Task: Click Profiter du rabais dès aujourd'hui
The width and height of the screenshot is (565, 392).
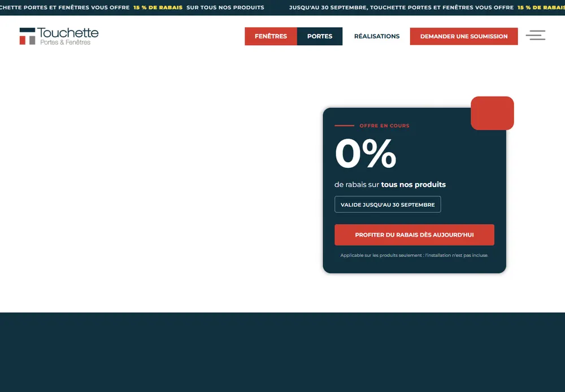Action: [414, 235]
